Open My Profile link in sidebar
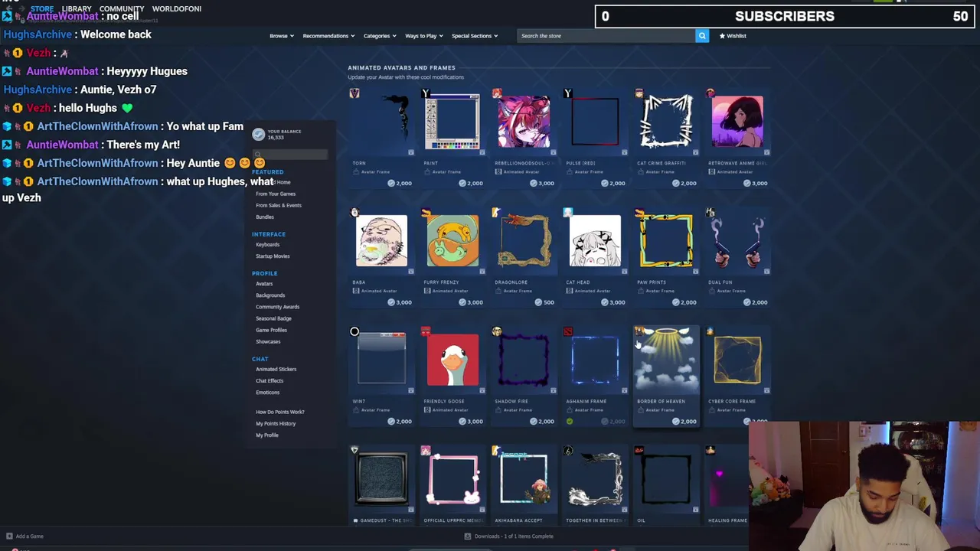The height and width of the screenshot is (551, 980). (267, 435)
